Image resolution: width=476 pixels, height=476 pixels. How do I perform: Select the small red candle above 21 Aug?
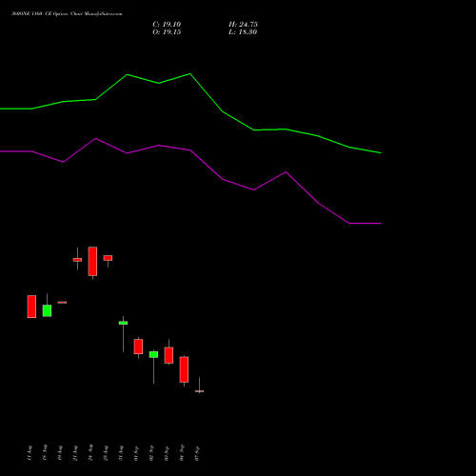(77, 260)
